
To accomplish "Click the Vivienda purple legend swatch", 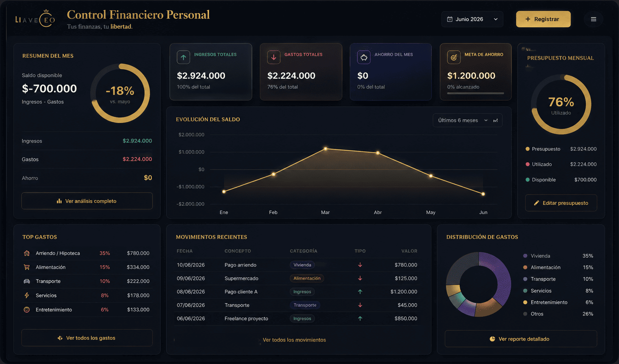I will pos(525,256).
